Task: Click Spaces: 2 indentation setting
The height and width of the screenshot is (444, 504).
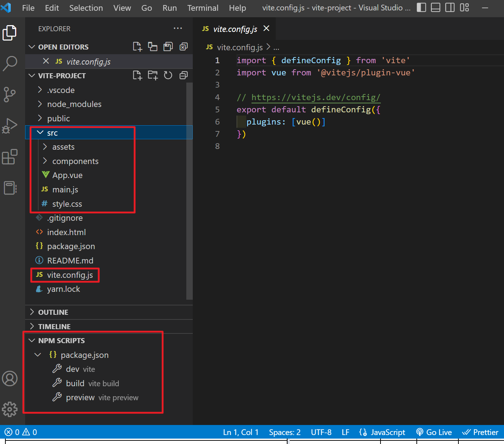Action: click(x=285, y=432)
